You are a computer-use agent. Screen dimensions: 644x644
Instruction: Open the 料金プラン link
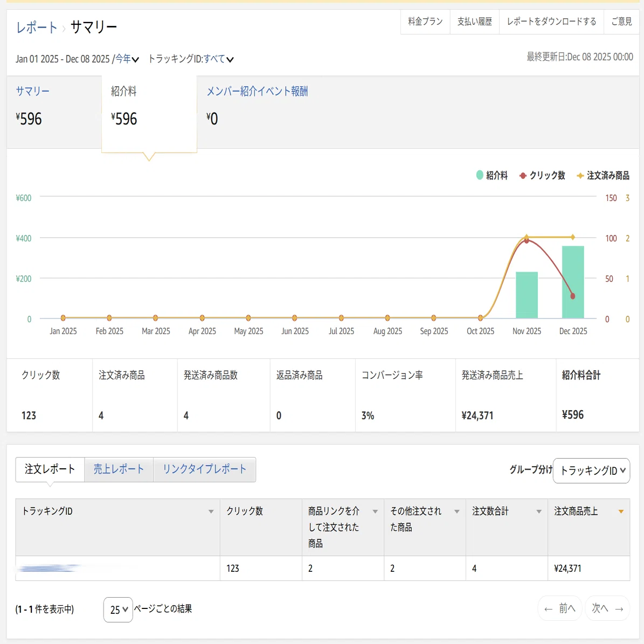click(425, 22)
